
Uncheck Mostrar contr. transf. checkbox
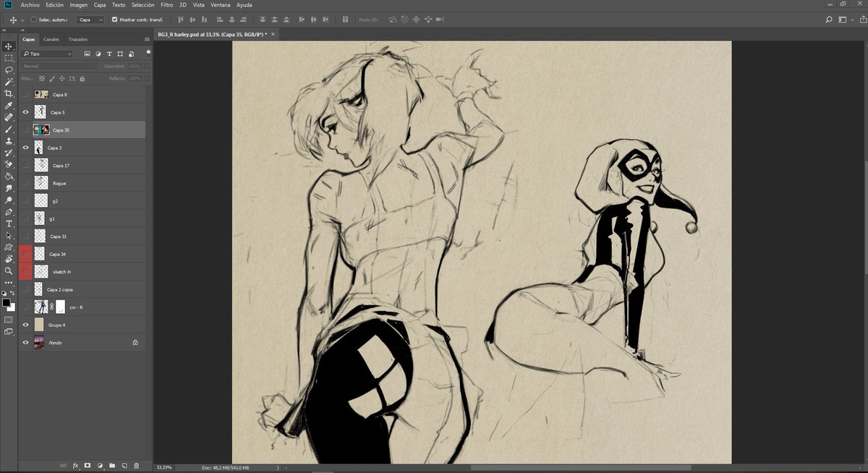click(x=114, y=20)
